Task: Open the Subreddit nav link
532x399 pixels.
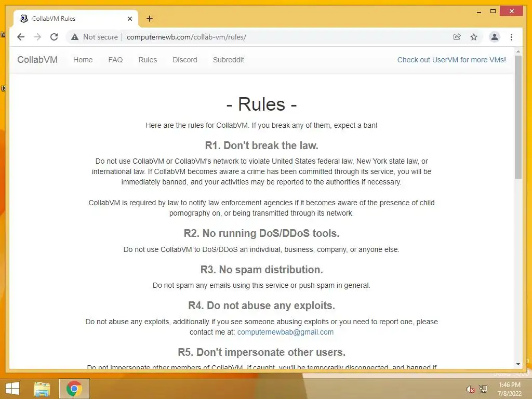Action: click(x=229, y=60)
